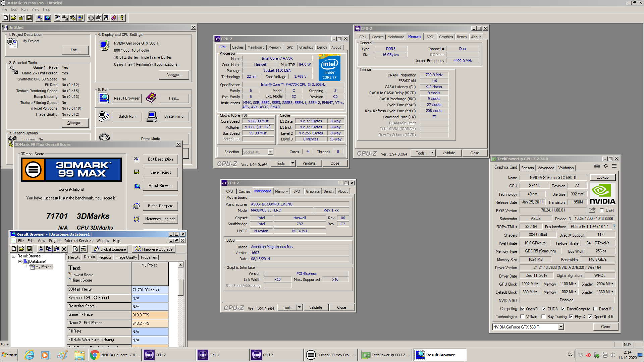Toggle the DirectML checkbox in GPU-Z

click(595, 309)
